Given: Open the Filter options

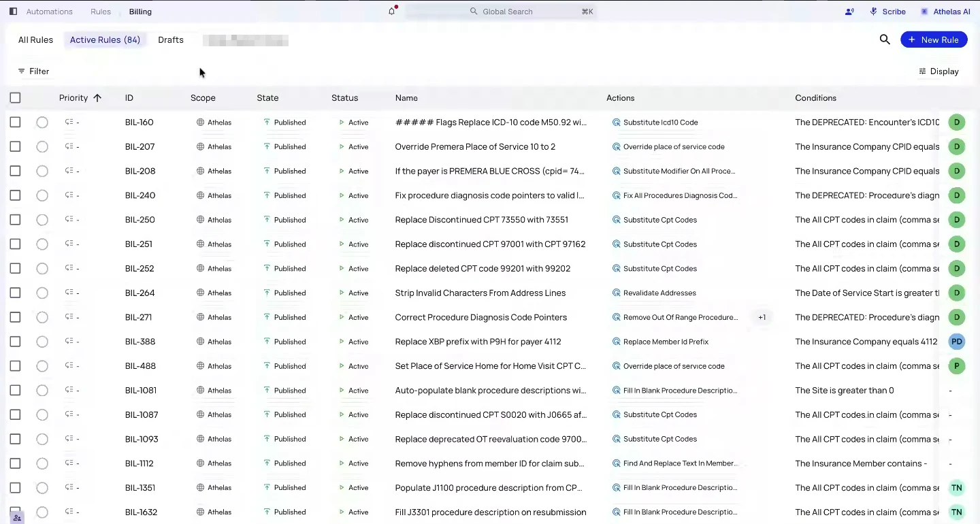Looking at the screenshot, I should click(x=33, y=71).
